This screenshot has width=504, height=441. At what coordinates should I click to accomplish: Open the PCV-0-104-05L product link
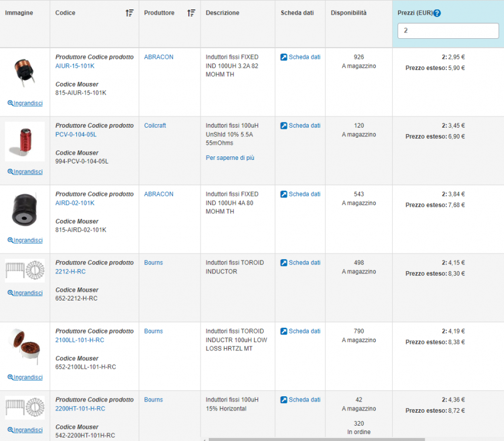point(76,135)
